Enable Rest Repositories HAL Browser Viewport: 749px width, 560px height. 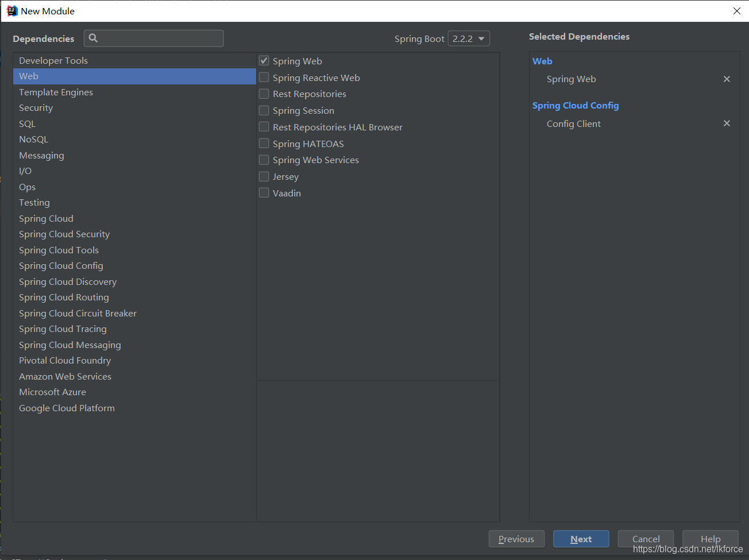coord(264,126)
